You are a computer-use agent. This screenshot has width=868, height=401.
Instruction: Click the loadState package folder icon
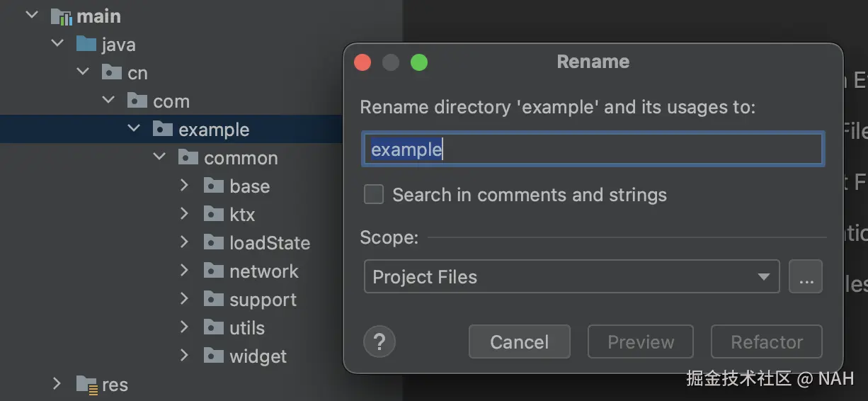pos(213,243)
